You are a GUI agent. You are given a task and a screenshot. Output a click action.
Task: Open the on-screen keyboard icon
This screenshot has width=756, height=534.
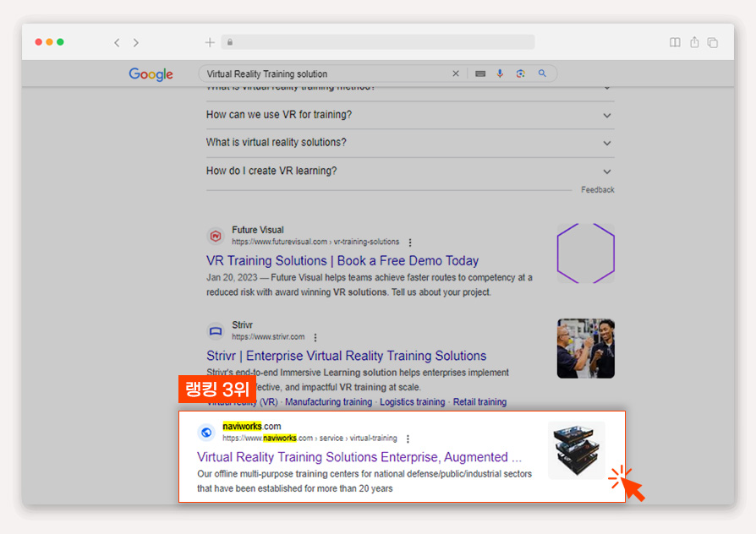pos(480,74)
